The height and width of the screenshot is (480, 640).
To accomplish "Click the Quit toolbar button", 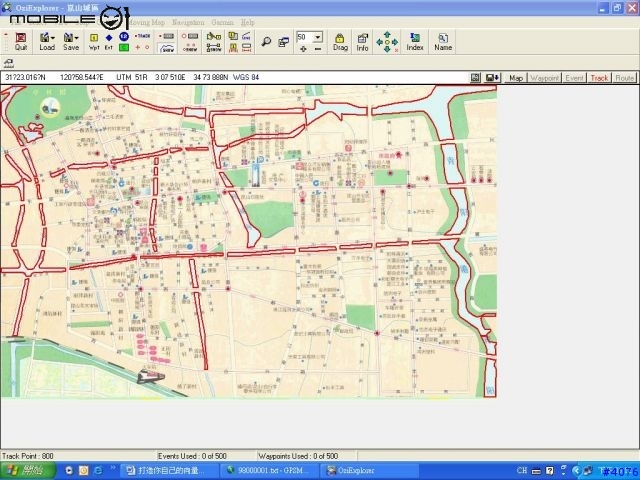I will [x=21, y=42].
